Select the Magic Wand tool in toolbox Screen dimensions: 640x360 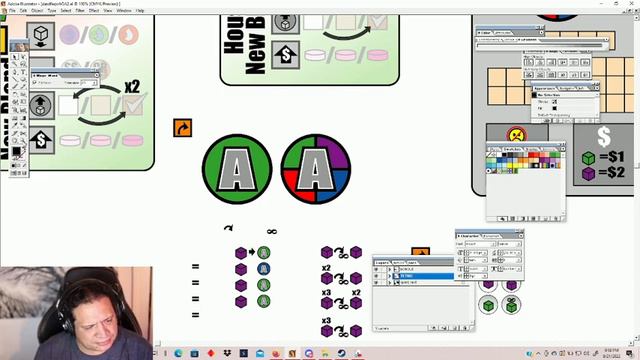pyautogui.click(x=15, y=64)
